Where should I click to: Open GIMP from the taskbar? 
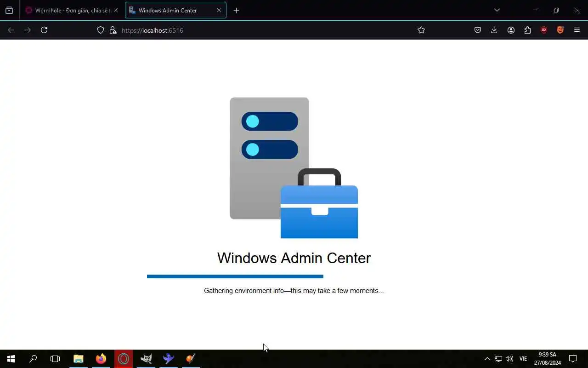pos(146,359)
